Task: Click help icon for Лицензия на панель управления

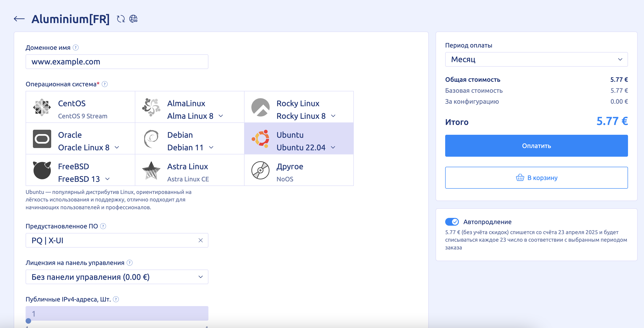Action: click(130, 262)
